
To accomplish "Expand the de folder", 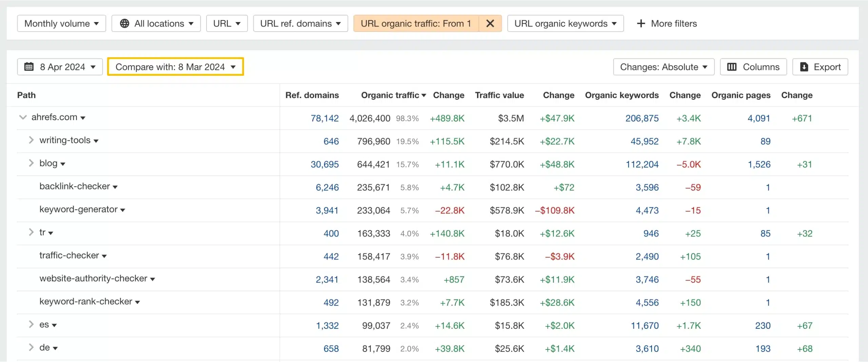I will click(x=31, y=347).
